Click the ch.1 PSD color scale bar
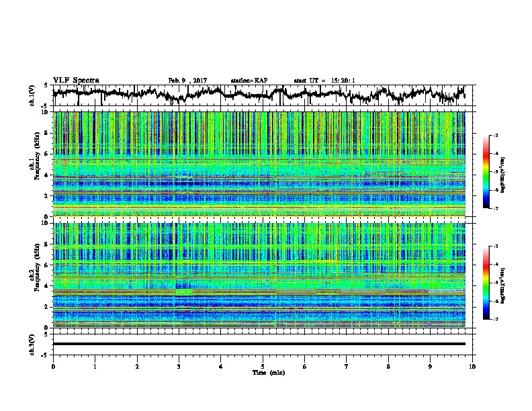This screenshot has width=532, height=411. pos(486,172)
